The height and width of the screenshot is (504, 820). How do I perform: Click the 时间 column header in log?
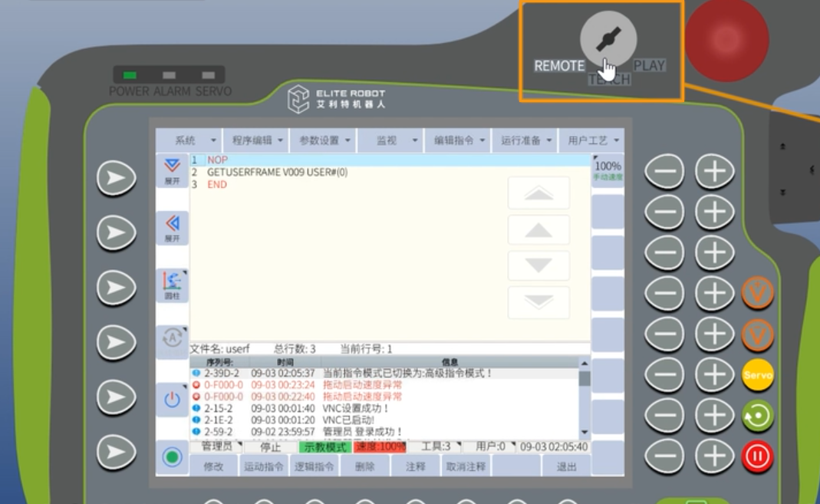tap(285, 362)
